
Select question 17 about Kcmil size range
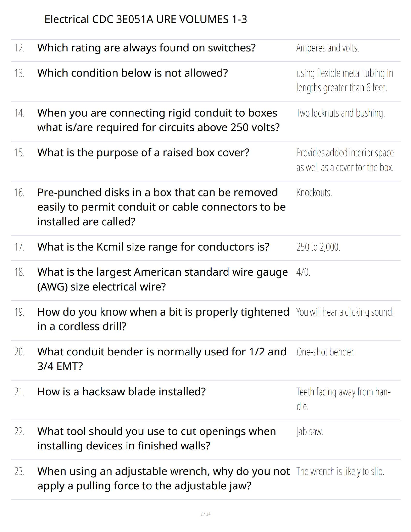(153, 247)
